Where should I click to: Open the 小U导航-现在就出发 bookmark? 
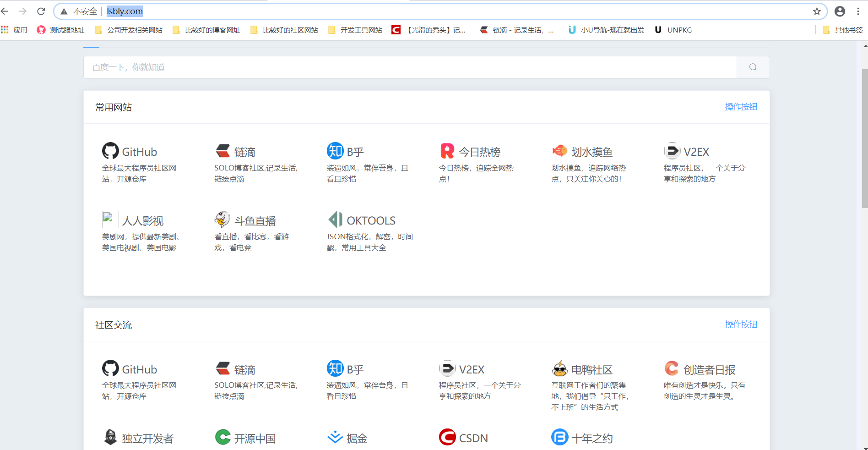606,30
